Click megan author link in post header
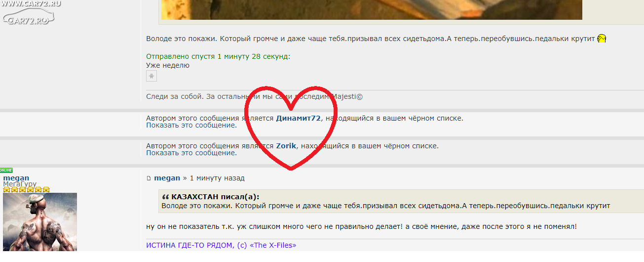This screenshot has width=644, height=262. [x=167, y=178]
